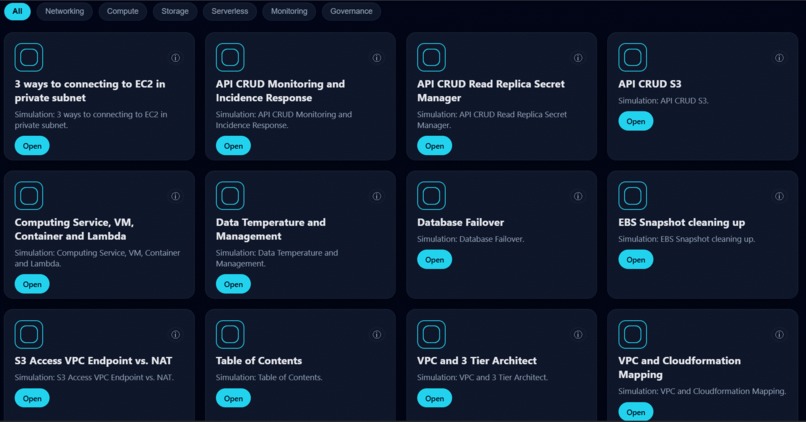Viewport: 806px width, 422px height.
Task: Open the Database Failover simulation
Action: (x=434, y=260)
